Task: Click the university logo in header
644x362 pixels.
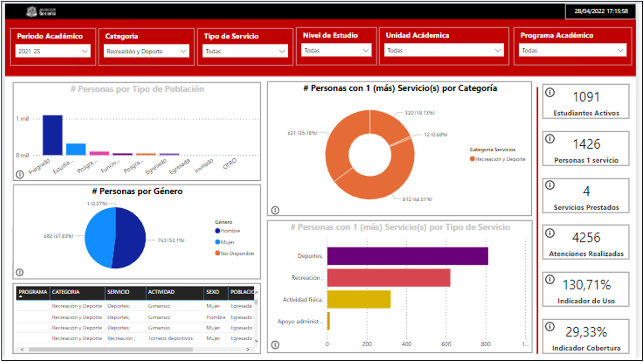Action: (x=41, y=12)
